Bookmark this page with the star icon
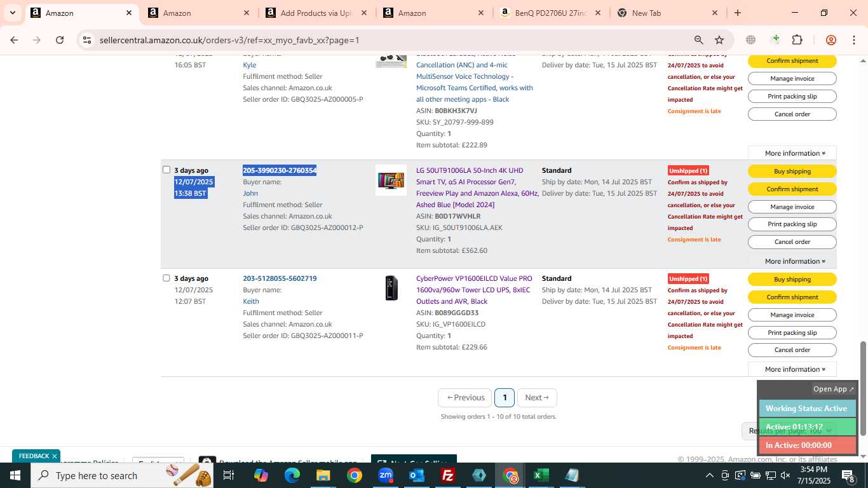 point(719,40)
